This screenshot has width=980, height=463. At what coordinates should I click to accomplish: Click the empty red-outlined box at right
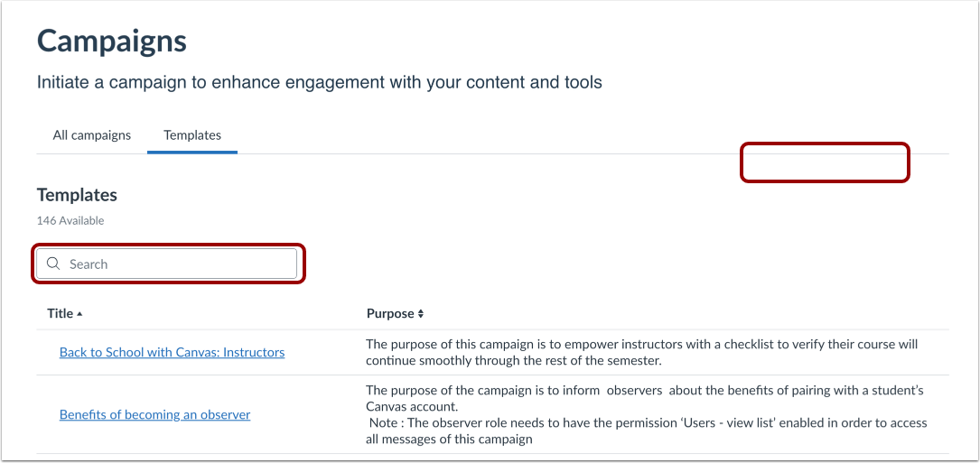825,162
